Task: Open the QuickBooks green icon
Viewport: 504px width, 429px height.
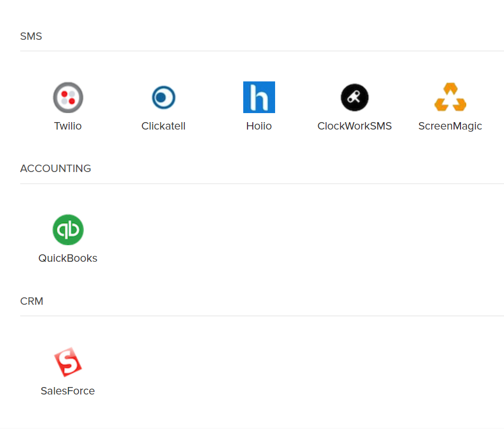Action: pos(68,230)
